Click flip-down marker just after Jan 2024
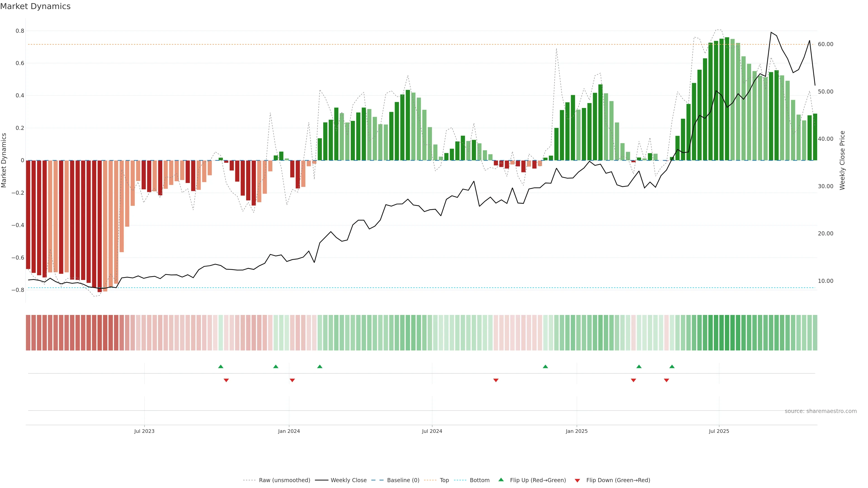 (x=292, y=380)
